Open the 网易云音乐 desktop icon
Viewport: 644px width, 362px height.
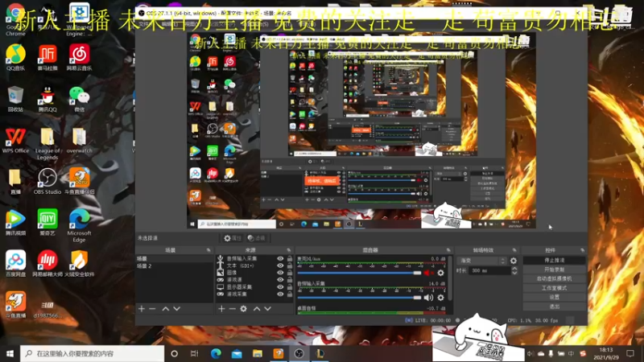pyautogui.click(x=79, y=57)
